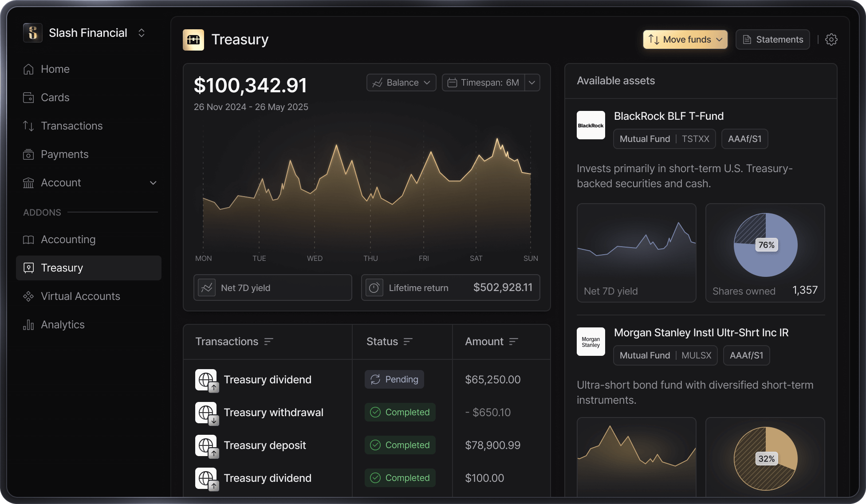
Task: Open the Balance dropdown
Action: (x=401, y=83)
